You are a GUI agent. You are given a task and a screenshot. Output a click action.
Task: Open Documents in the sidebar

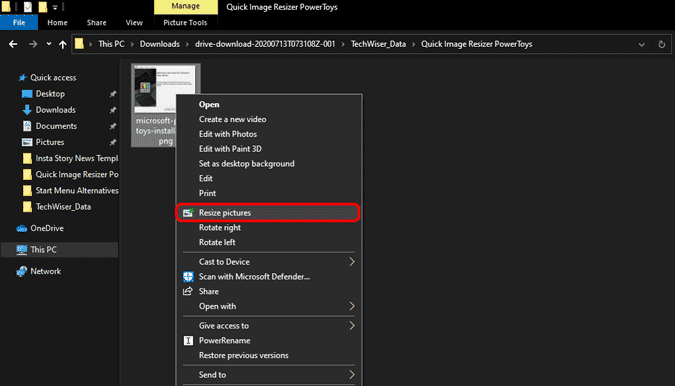point(56,126)
